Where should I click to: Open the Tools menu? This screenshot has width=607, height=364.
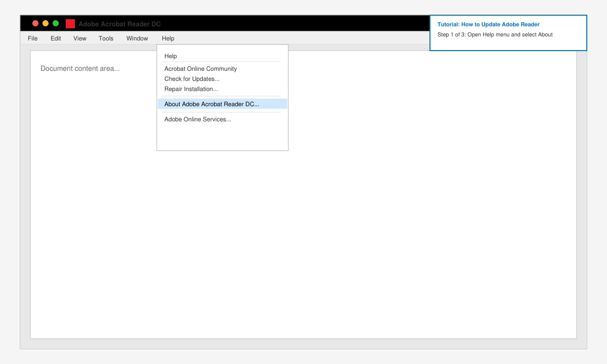tap(106, 38)
